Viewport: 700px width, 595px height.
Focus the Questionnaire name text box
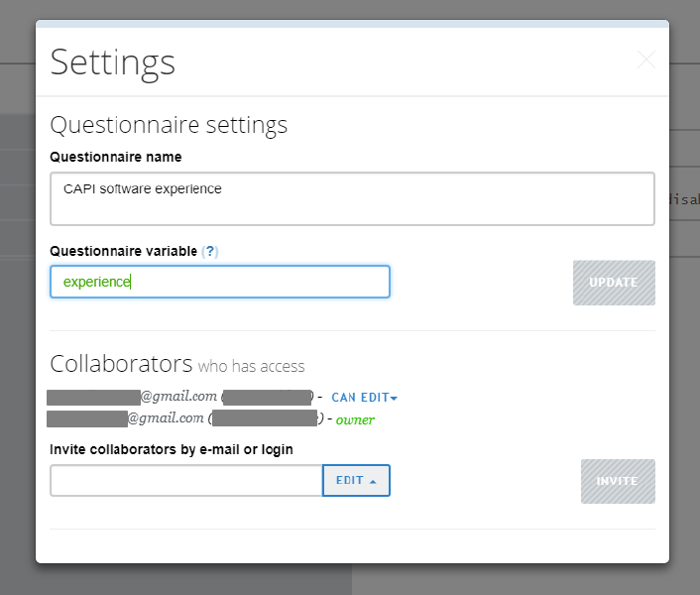pyautogui.click(x=352, y=198)
